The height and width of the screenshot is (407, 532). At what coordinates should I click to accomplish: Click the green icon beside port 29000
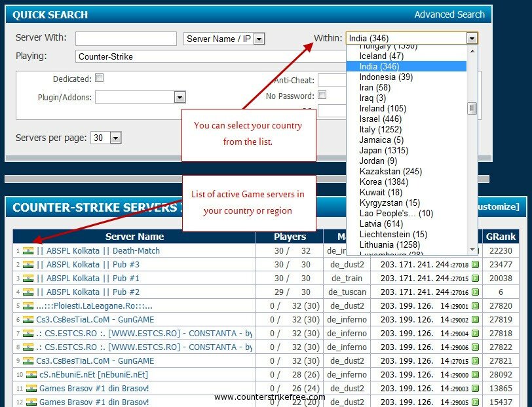pos(475,375)
